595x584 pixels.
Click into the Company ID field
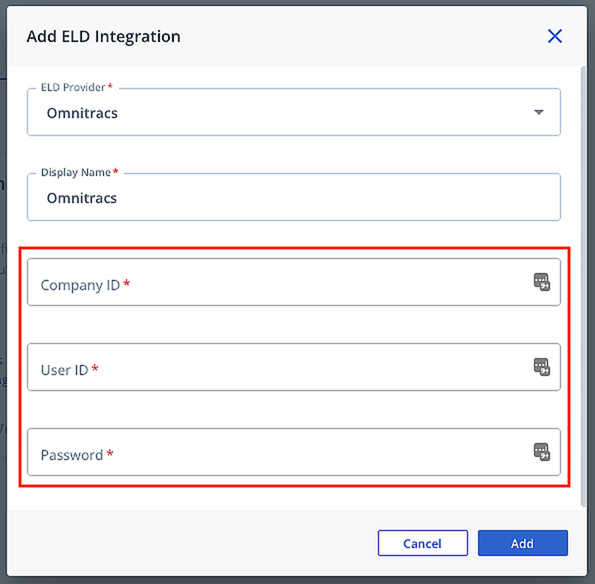tap(294, 282)
